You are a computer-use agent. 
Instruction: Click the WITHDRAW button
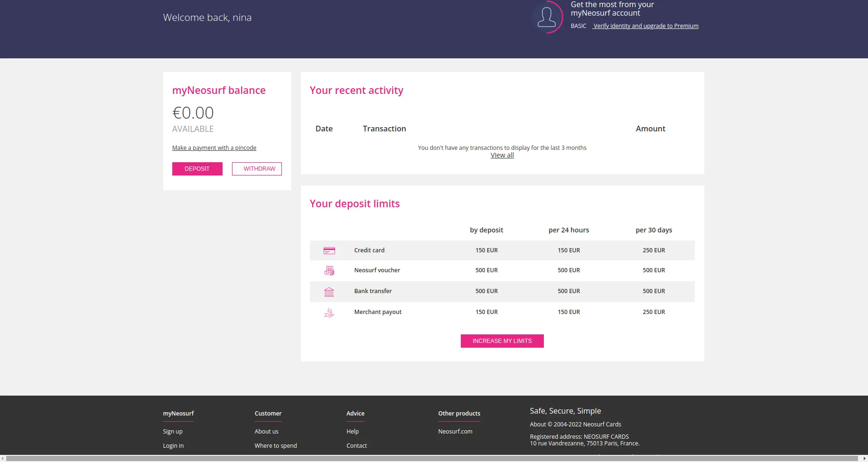coord(257,169)
